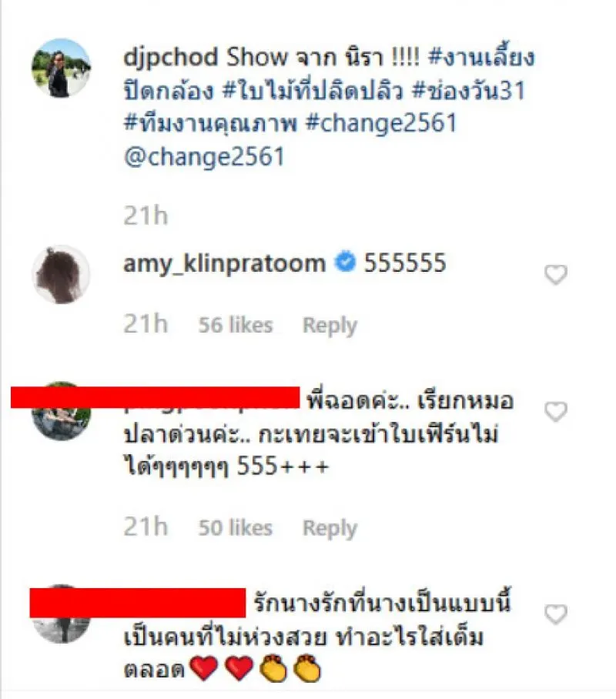Open the @change2561 mention

(204, 157)
